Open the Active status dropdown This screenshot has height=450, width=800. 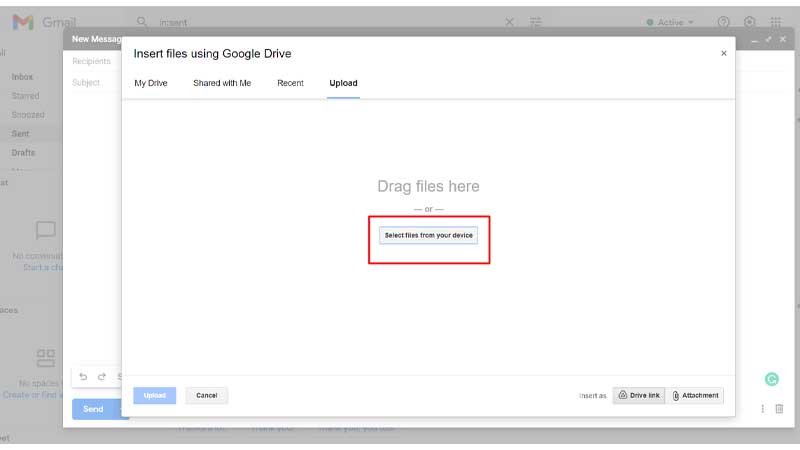(670, 22)
